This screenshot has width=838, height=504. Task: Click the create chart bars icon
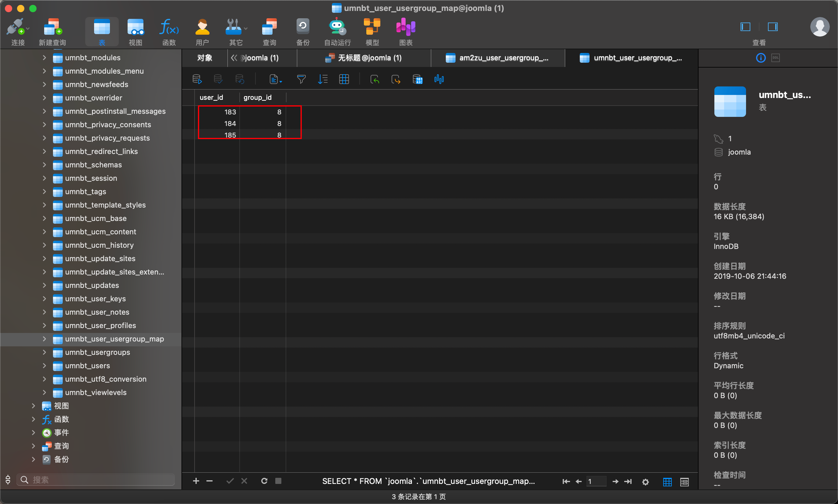439,79
